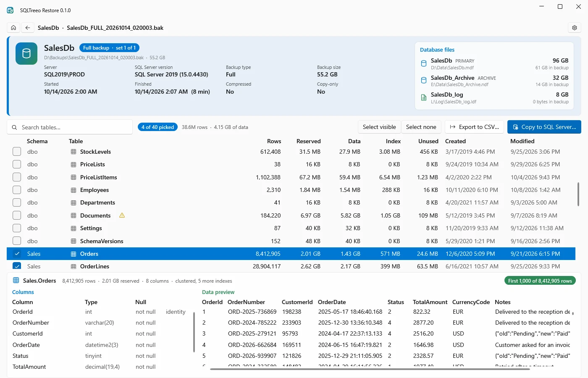Sort by the Rows column header
588x378 pixels.
274,141
